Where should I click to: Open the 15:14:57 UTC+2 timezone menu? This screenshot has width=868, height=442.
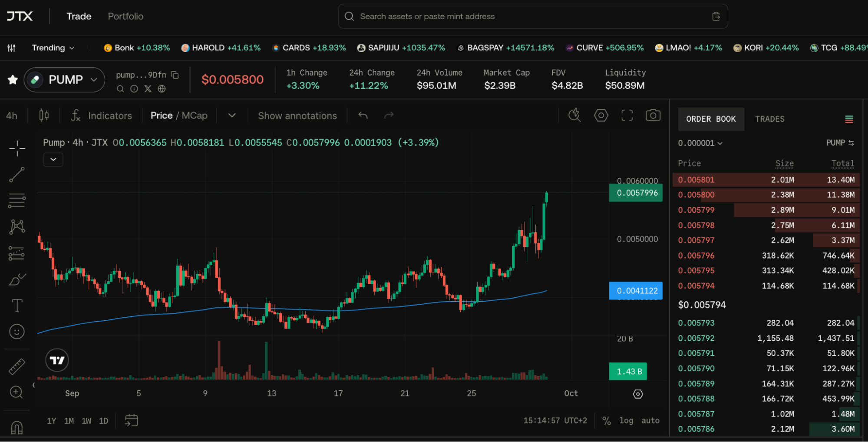click(555, 421)
